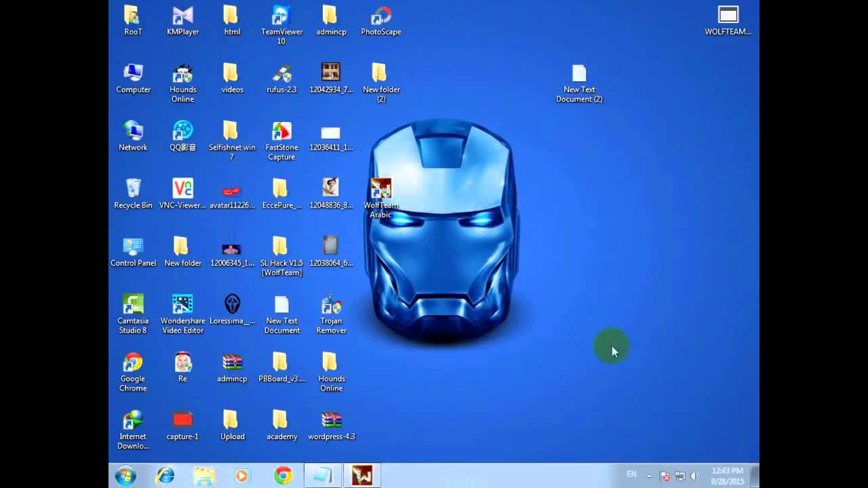Switch to the light blue taskbar app
This screenshot has width=868, height=488.
(x=322, y=476)
